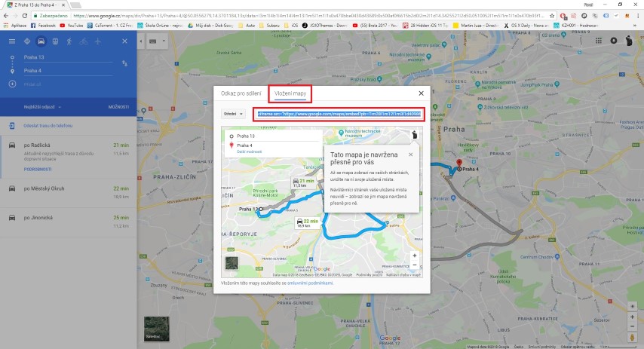Switch main map to Satelitní view
The height and width of the screenshot is (349, 644).
pyautogui.click(x=157, y=329)
